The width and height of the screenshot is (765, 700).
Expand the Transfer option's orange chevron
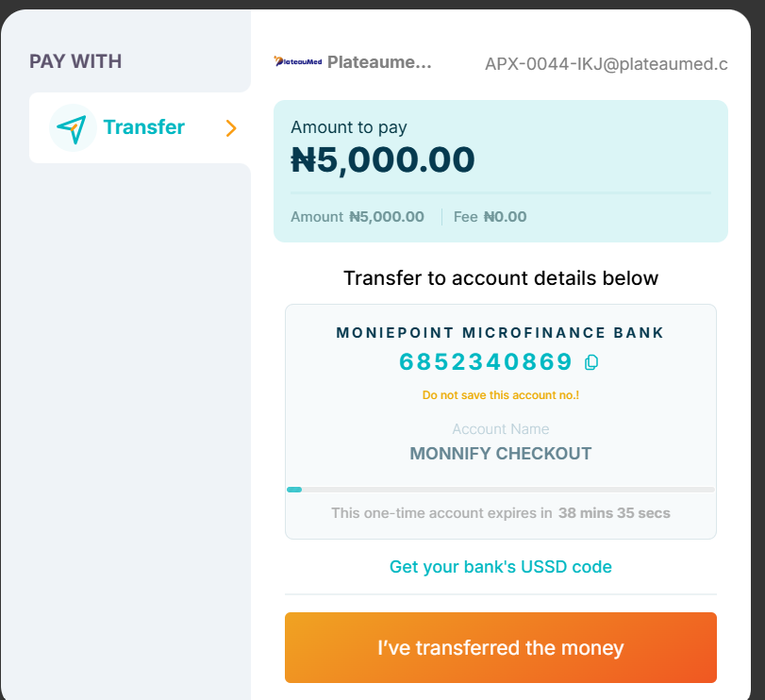[231, 128]
